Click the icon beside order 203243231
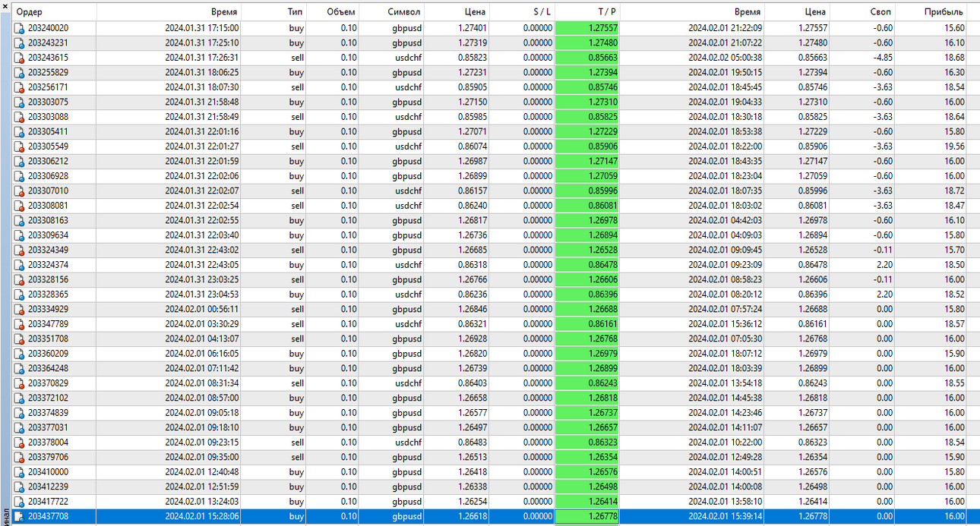The image size is (980, 526). click(20, 43)
